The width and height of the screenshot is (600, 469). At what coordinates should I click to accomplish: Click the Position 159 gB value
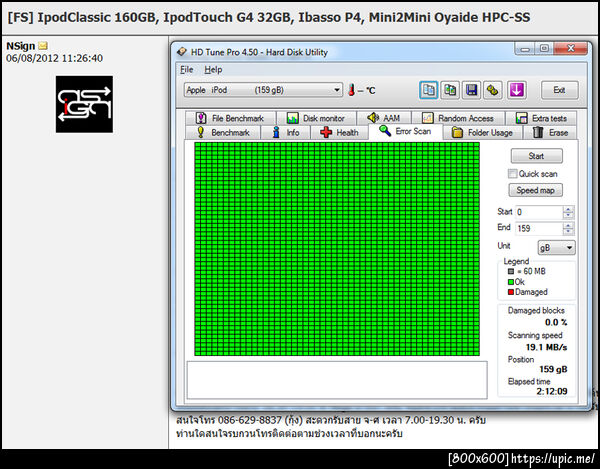point(553,370)
